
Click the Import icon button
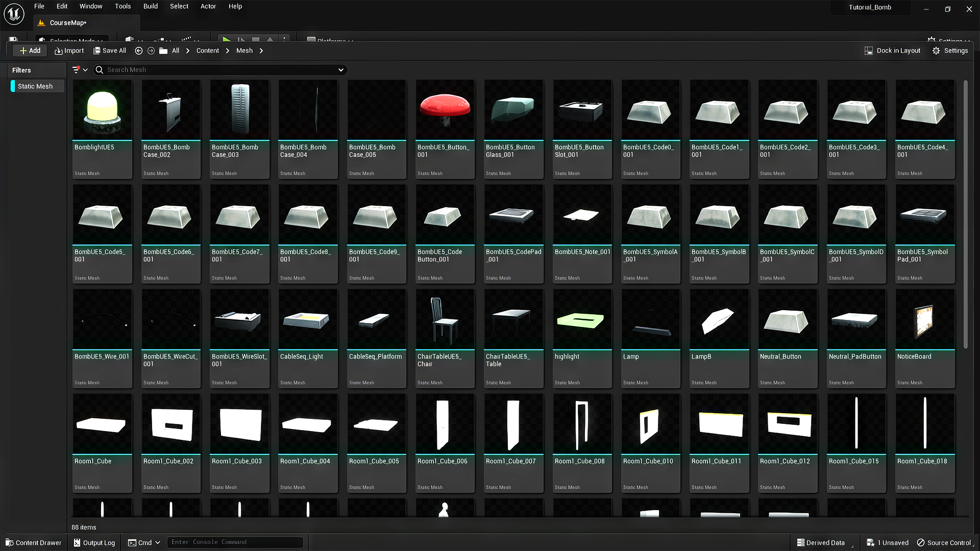click(59, 51)
